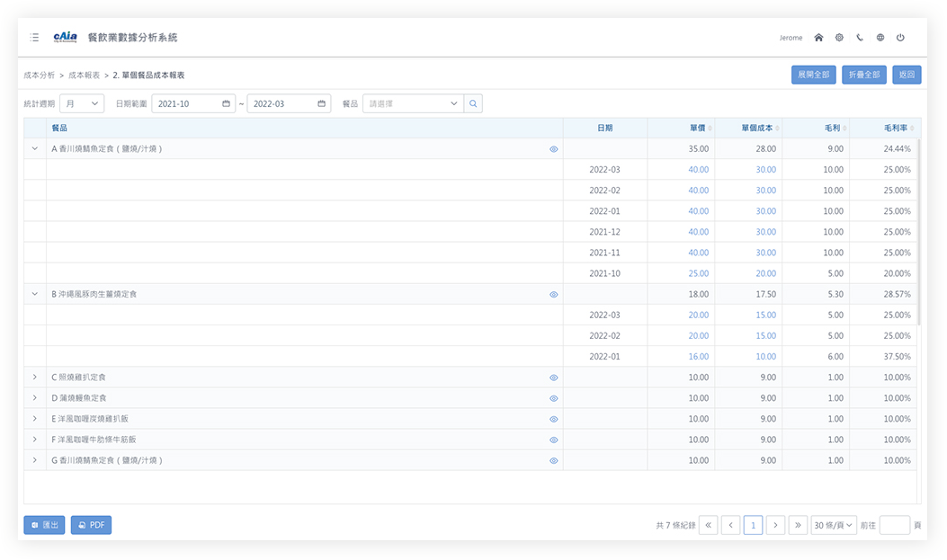Viewport: 947px width, 560px height.
Task: Click the table vertical scrollbar
Action: (918, 232)
